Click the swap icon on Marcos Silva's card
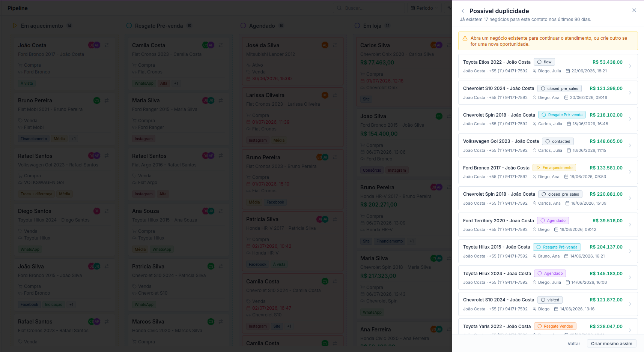The height and width of the screenshot is (352, 644). (221, 322)
